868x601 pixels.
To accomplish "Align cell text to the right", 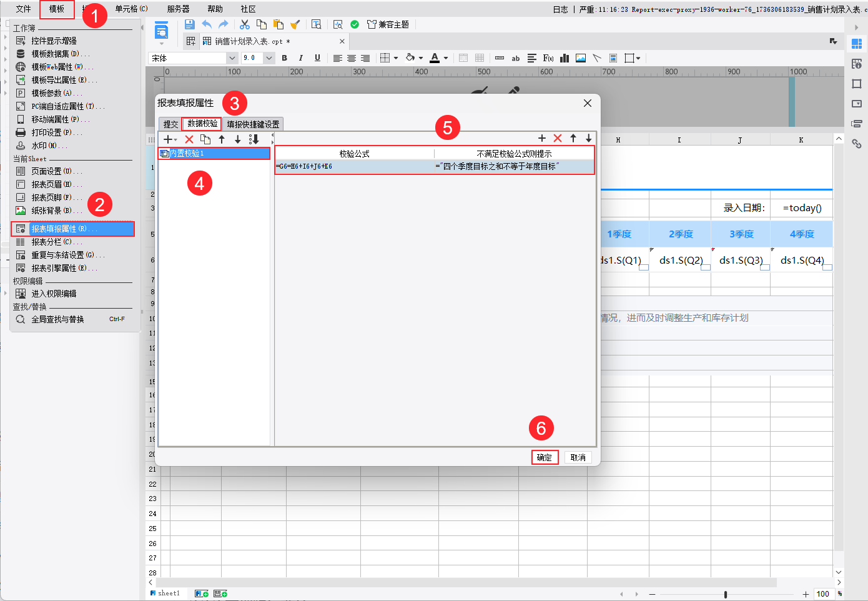I will [365, 58].
